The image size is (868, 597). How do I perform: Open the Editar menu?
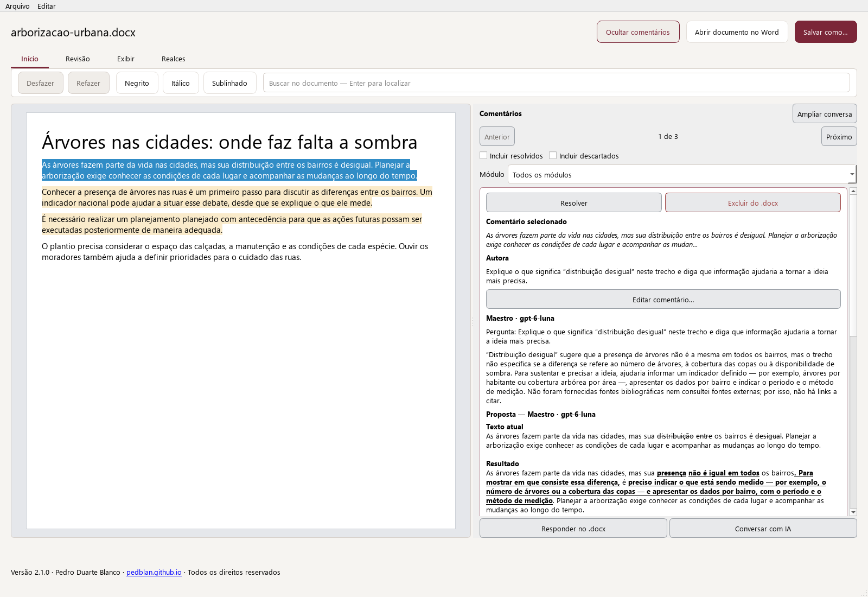pos(47,6)
